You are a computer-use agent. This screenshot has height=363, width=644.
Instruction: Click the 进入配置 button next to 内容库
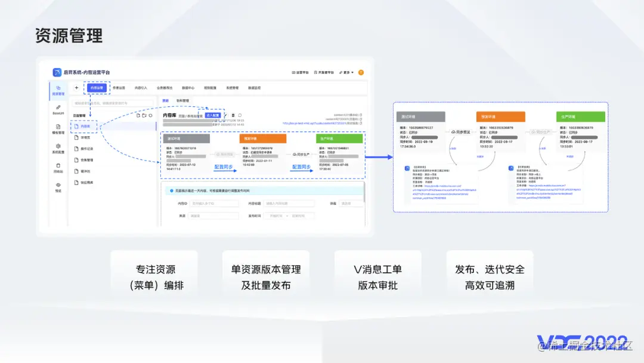click(213, 115)
